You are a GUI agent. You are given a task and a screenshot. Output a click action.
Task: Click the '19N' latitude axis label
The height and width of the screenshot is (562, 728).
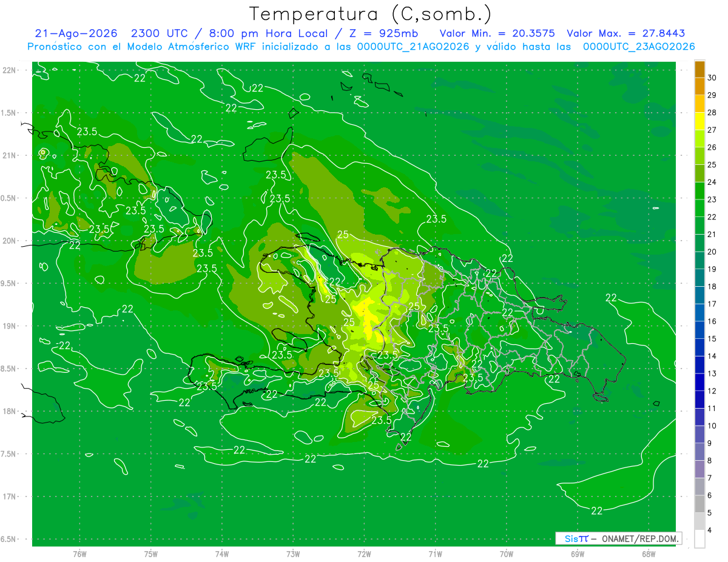[x=8, y=326]
